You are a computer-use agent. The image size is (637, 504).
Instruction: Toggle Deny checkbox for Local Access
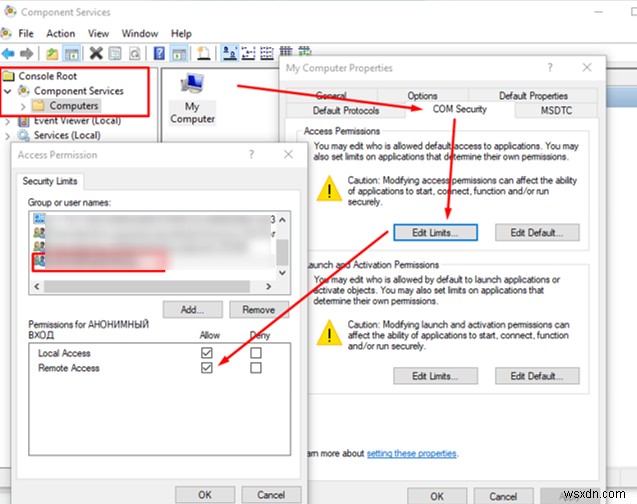(256, 353)
